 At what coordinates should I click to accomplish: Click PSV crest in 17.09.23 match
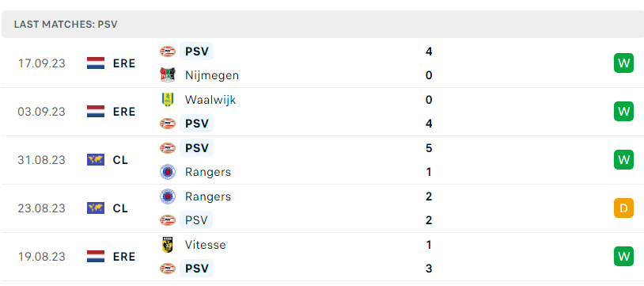168,51
